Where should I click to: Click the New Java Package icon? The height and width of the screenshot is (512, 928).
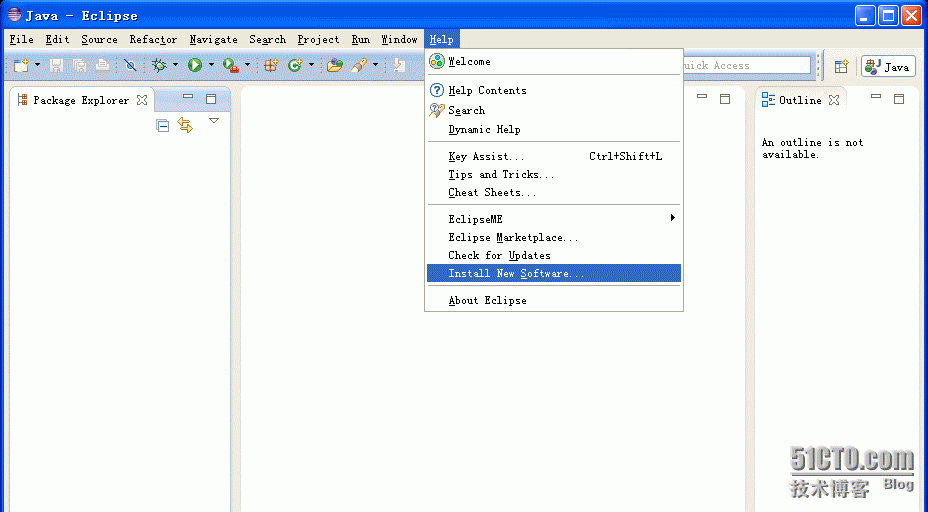271,65
